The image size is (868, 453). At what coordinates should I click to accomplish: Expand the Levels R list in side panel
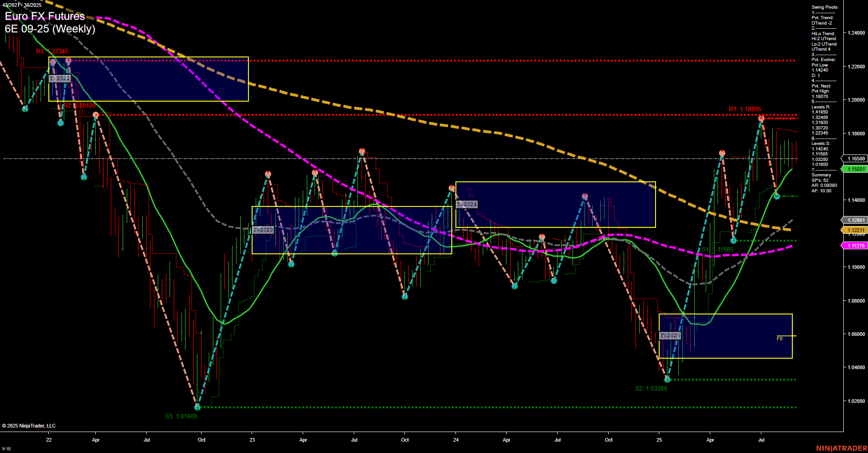(821, 107)
